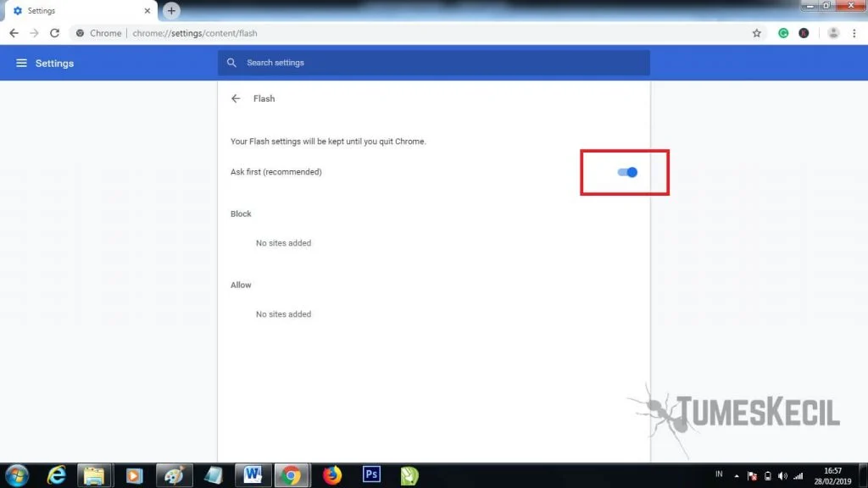The image size is (868, 488).
Task: Click the Chrome site info icon in address bar
Action: [x=80, y=33]
